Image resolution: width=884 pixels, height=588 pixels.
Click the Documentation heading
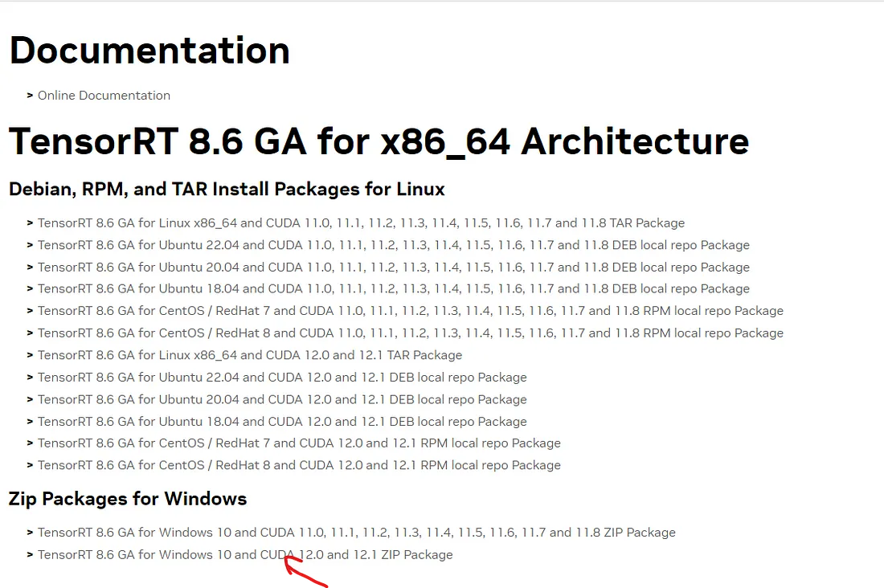click(149, 50)
